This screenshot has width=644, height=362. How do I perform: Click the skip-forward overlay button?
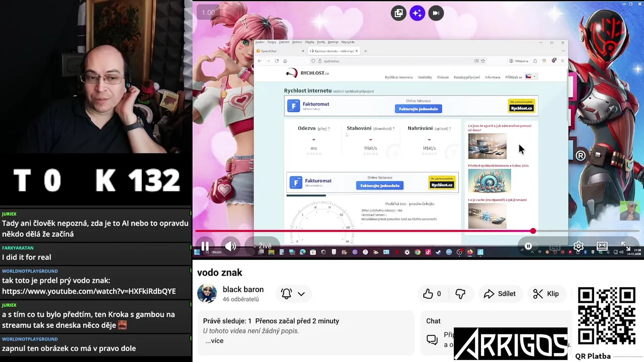point(436,13)
